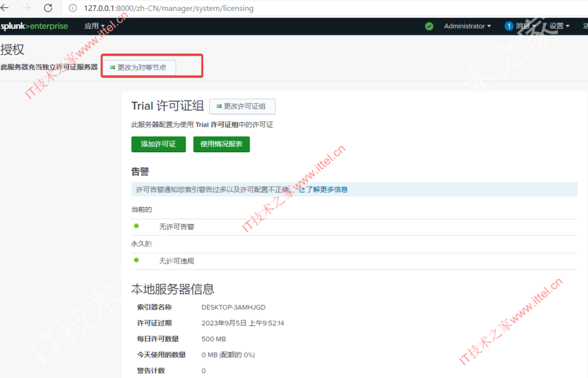
Task: Click the green status dot beside 无许可告警
Action: (136, 226)
